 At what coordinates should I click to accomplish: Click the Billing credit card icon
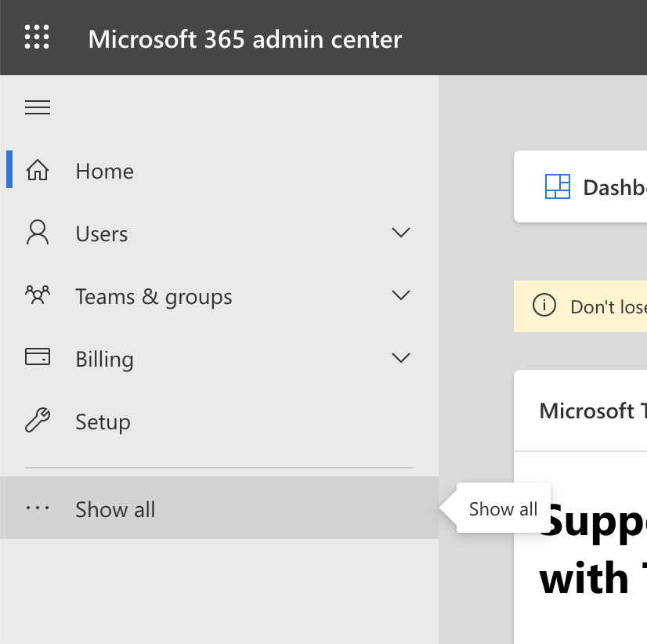tap(38, 356)
